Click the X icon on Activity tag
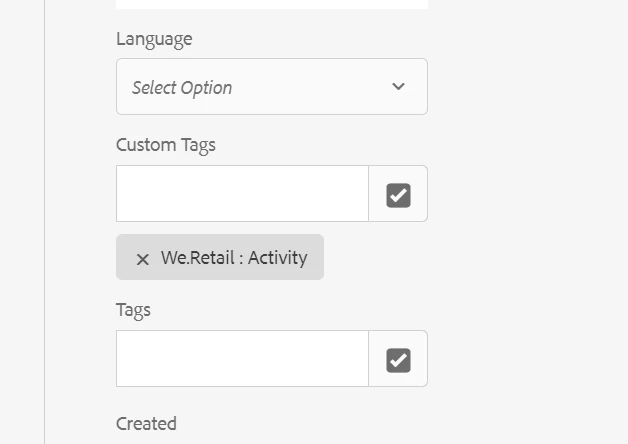Image resolution: width=628 pixels, height=444 pixels. (x=143, y=259)
